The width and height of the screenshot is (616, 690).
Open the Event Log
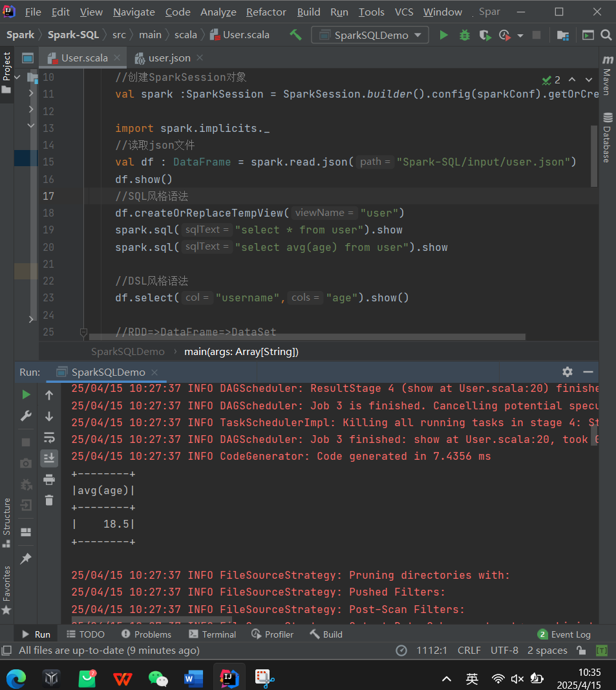coord(564,634)
